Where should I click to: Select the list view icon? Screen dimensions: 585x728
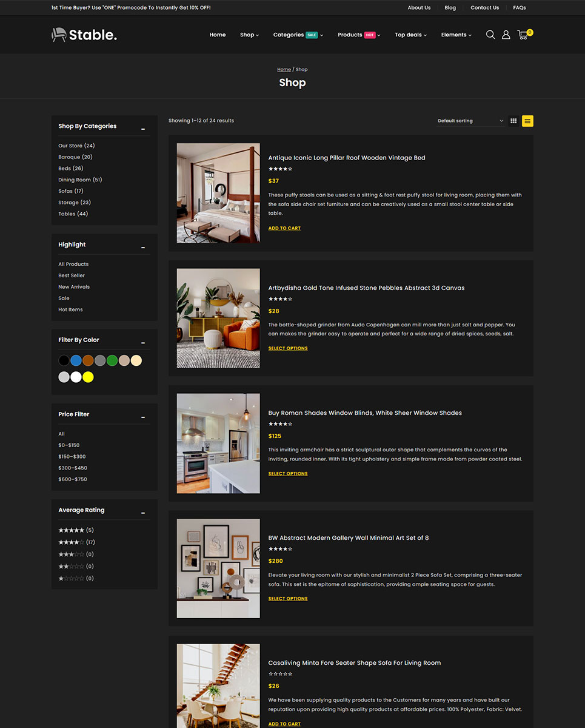click(x=527, y=121)
